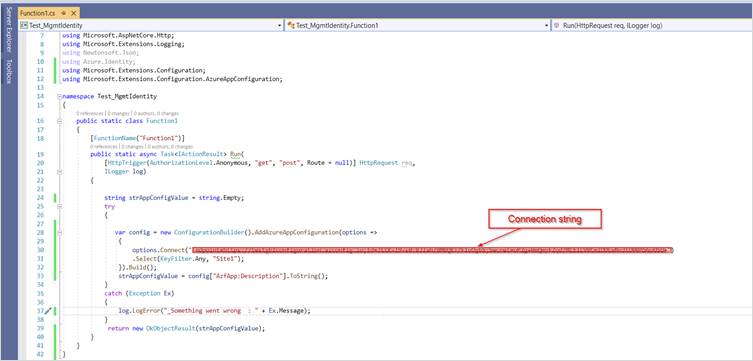Open the Test_MgmtIdentity project dropdown
The width and height of the screenshot is (753, 361).
point(151,25)
